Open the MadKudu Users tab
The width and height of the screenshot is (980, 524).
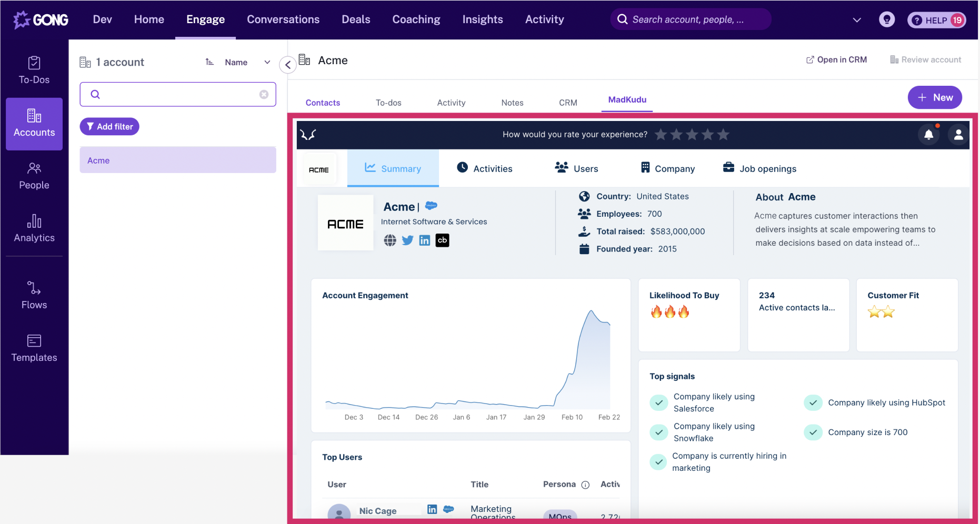click(576, 168)
